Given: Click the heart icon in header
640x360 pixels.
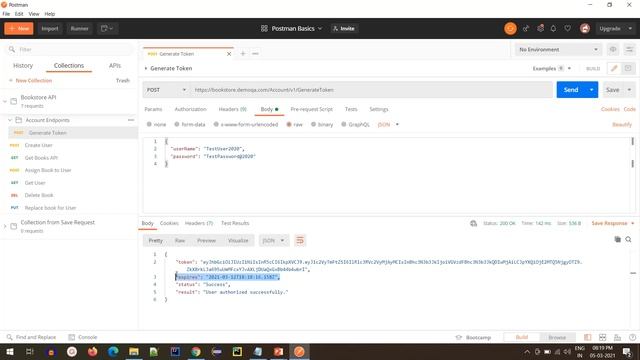Looking at the screenshot, I should pyautogui.click(x=568, y=29).
